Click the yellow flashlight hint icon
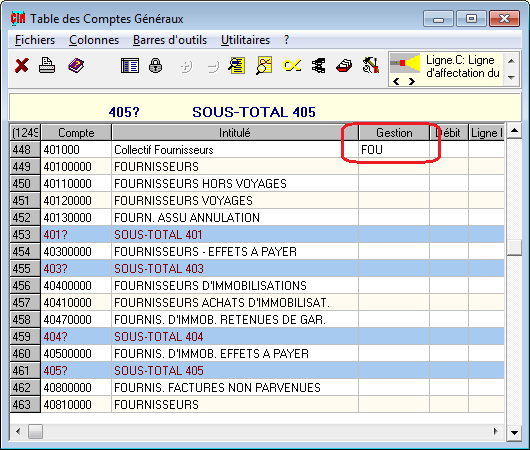530x450 pixels. (x=405, y=63)
